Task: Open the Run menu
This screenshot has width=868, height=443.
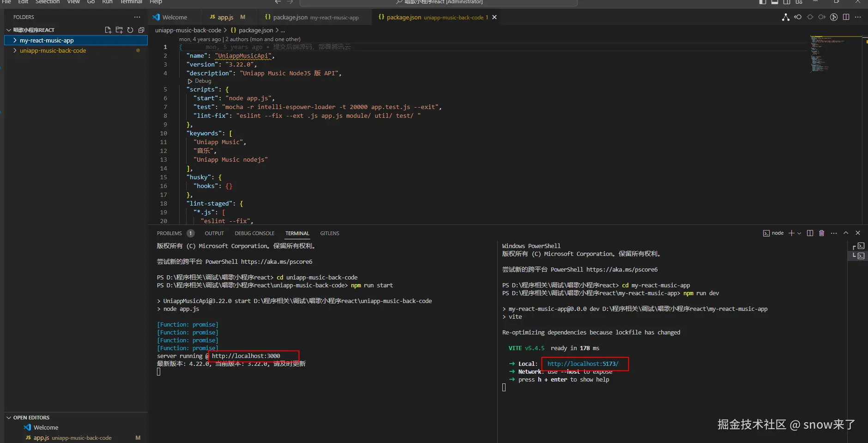Action: pyautogui.click(x=107, y=2)
